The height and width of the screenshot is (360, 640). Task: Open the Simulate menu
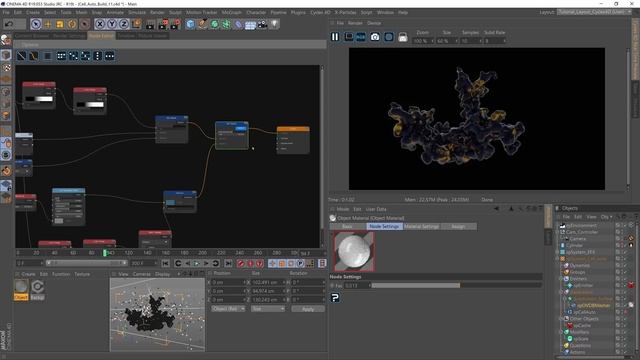pyautogui.click(x=137, y=13)
